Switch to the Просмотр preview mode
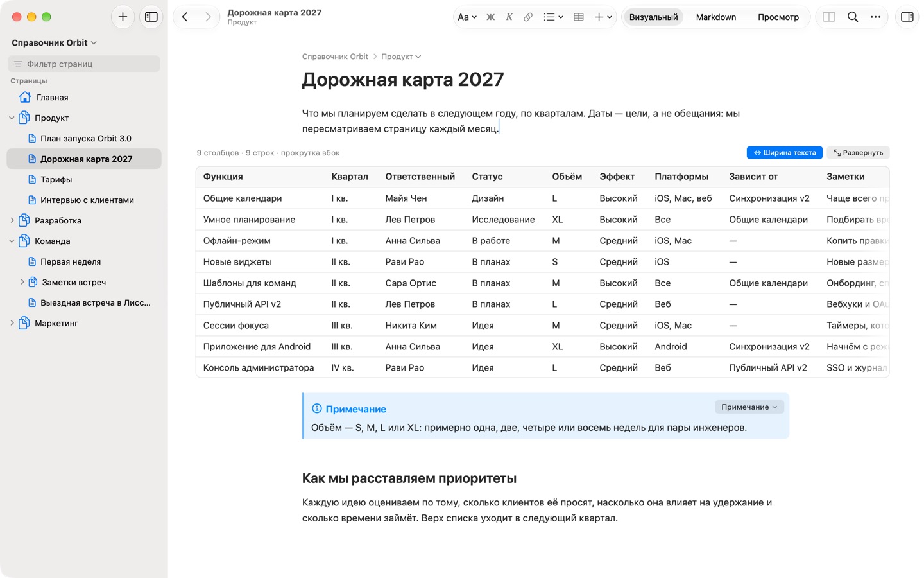924x578 pixels. (778, 17)
